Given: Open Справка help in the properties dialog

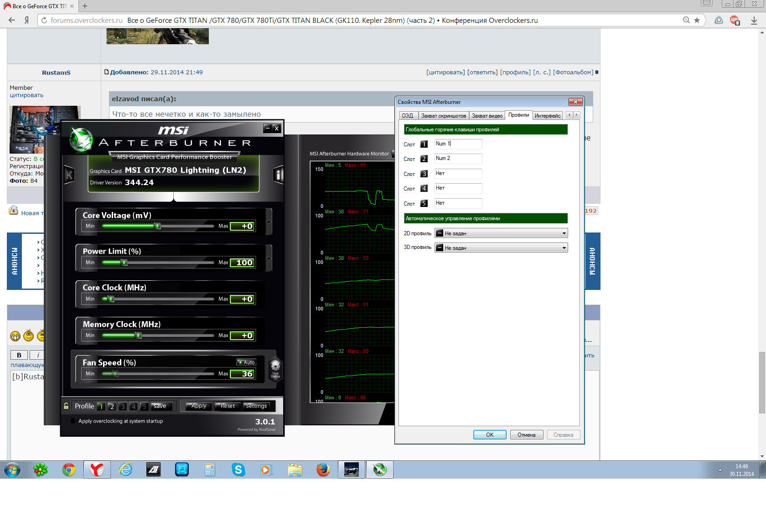Looking at the screenshot, I should (564, 435).
